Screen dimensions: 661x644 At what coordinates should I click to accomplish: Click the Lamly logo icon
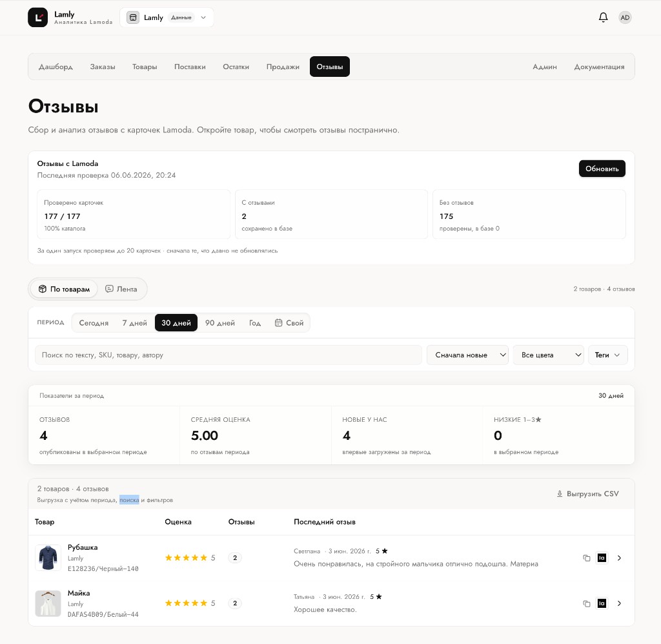coord(38,17)
